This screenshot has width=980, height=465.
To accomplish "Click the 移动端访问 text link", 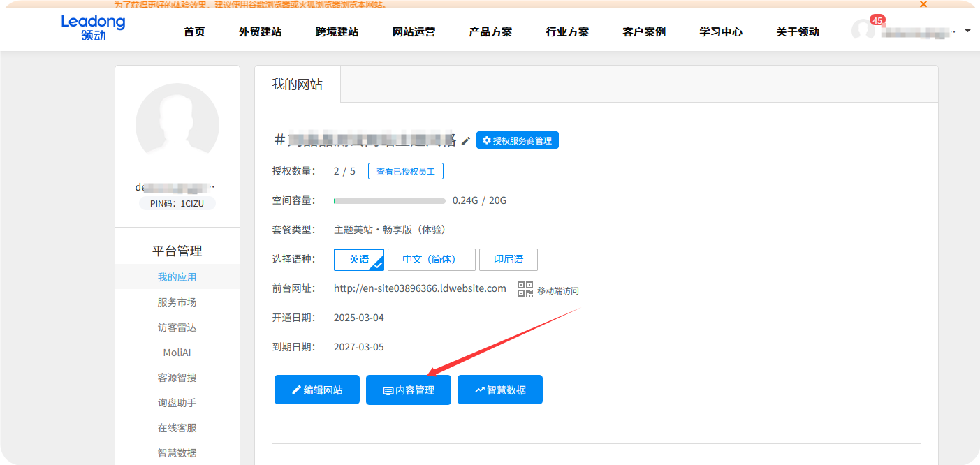I will (x=558, y=290).
